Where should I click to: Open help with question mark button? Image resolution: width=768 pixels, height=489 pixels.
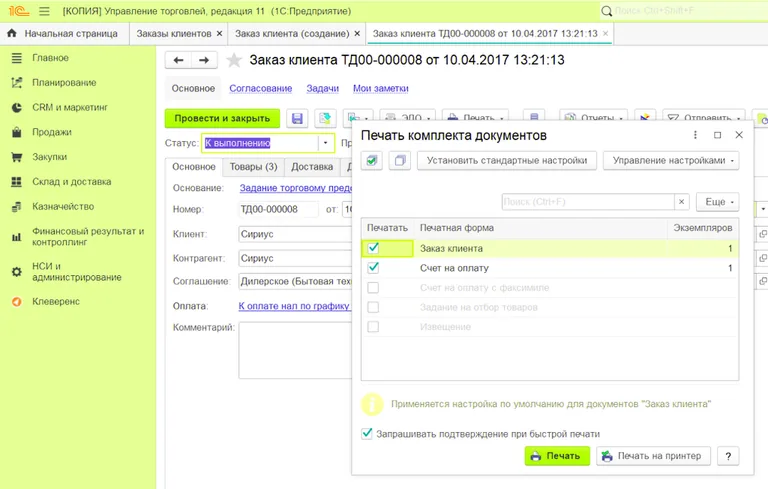coord(728,456)
